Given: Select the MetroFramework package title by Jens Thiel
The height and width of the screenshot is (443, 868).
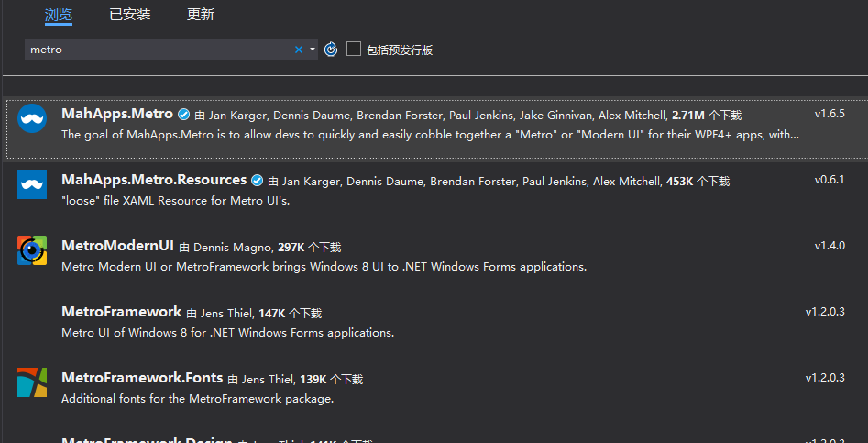Looking at the screenshot, I should (x=121, y=311).
